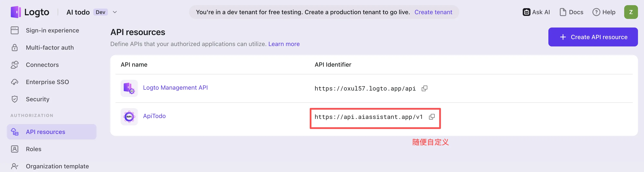
Task: Click the Logto logo icon
Action: 16,12
